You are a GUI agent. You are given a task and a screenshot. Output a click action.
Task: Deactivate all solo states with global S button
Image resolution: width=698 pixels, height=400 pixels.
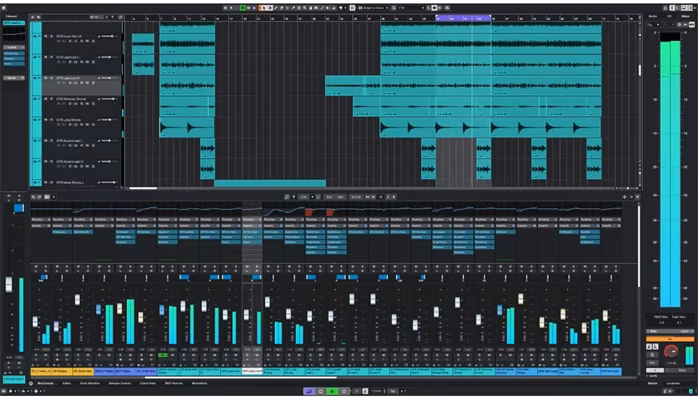[x=231, y=8]
